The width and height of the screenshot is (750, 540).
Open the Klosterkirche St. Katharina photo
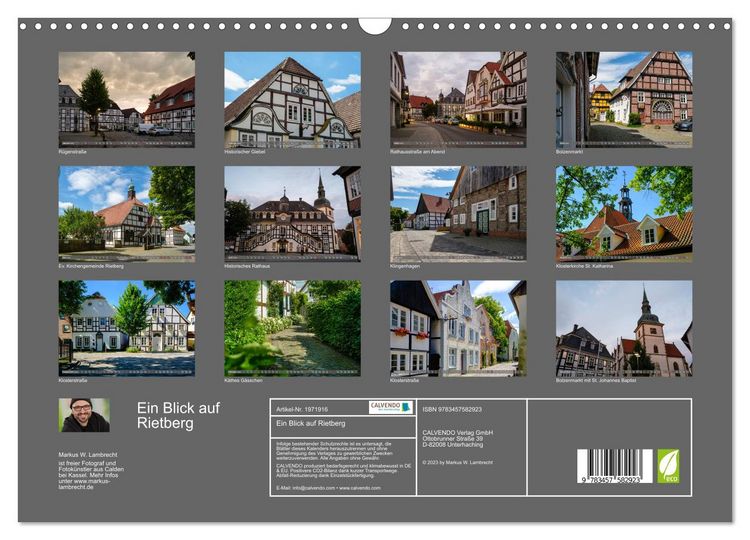[624, 214]
